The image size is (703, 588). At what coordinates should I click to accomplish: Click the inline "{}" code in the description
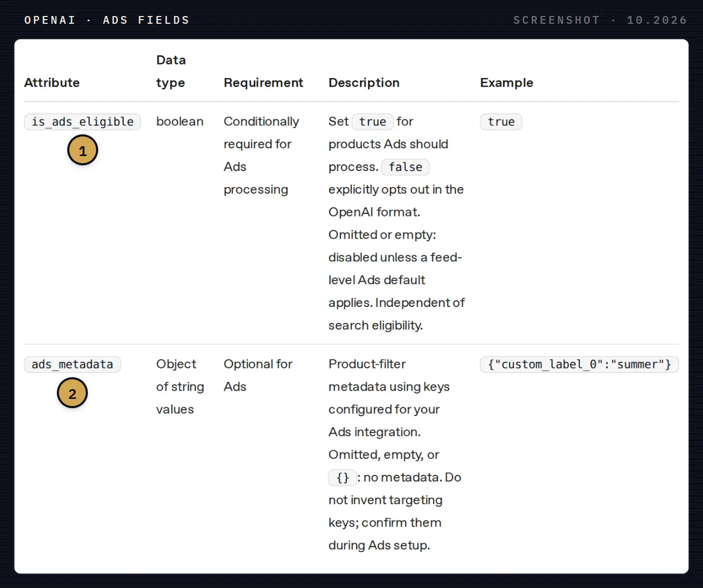343,477
